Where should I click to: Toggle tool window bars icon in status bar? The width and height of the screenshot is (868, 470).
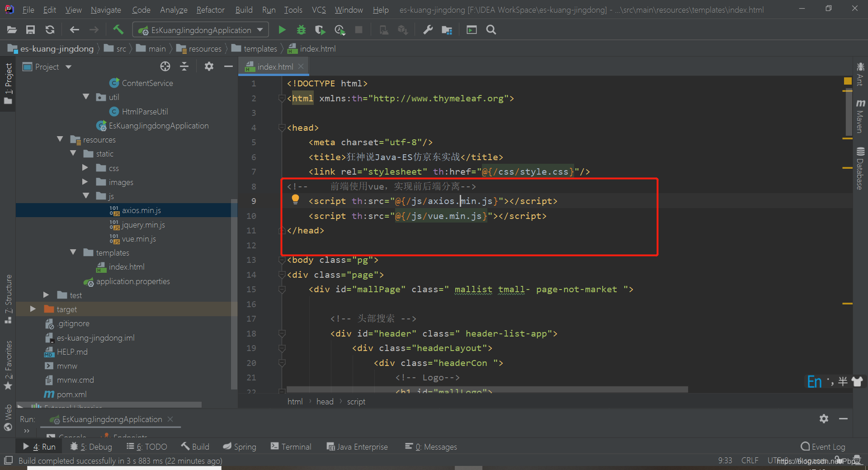[8, 461]
